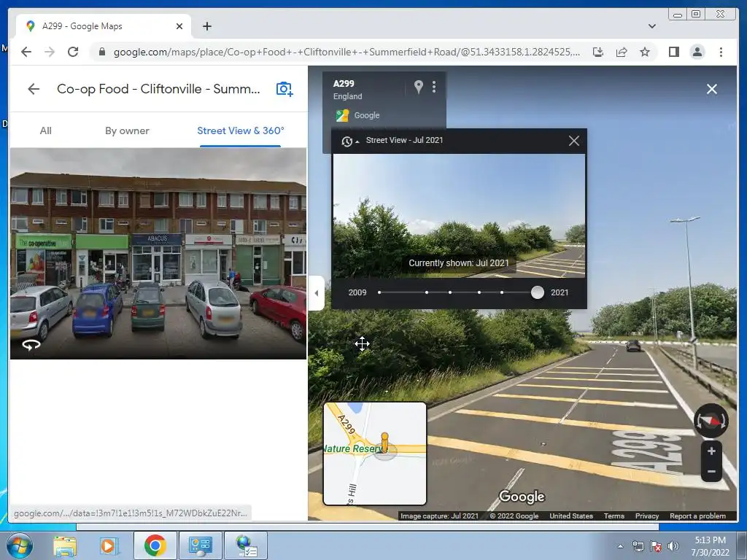
Task: Open a new browser tab
Action: [x=206, y=26]
